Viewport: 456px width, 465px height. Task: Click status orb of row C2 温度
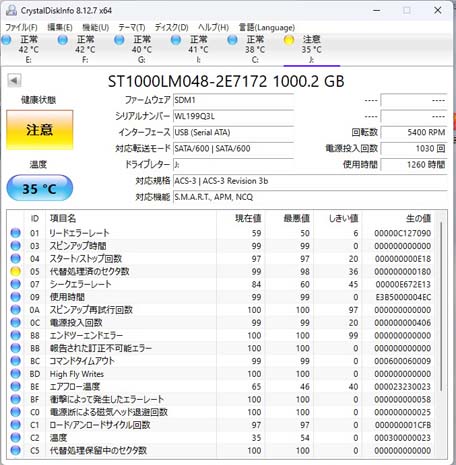coord(15,438)
